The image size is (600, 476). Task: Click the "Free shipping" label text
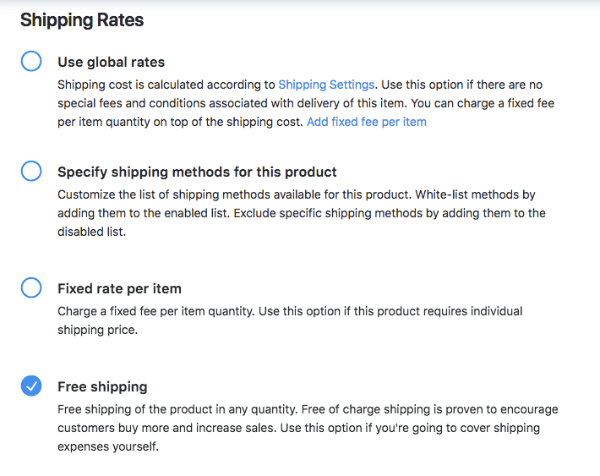102,386
